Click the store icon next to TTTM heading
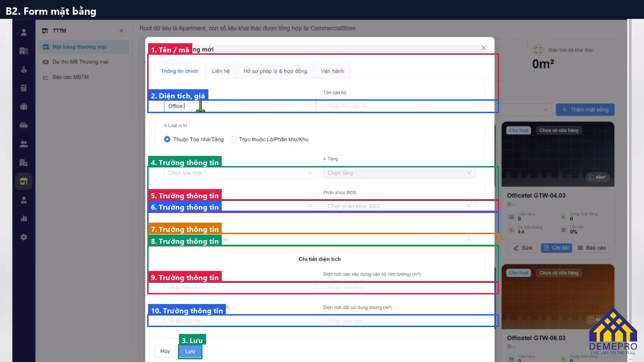Image resolution: width=644 pixels, height=362 pixels. 45,31
